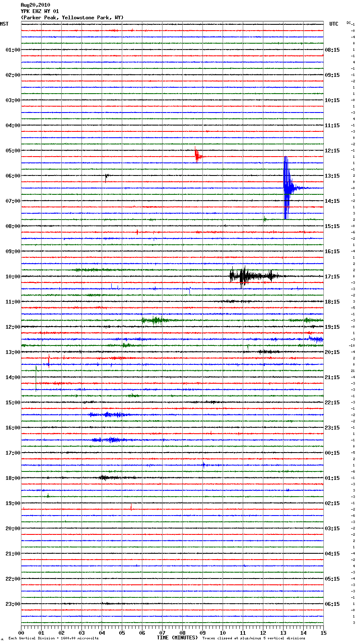This screenshot has height=644, width=357.
Task: Click the "06:15" UTC time label
Action: click(332, 604)
